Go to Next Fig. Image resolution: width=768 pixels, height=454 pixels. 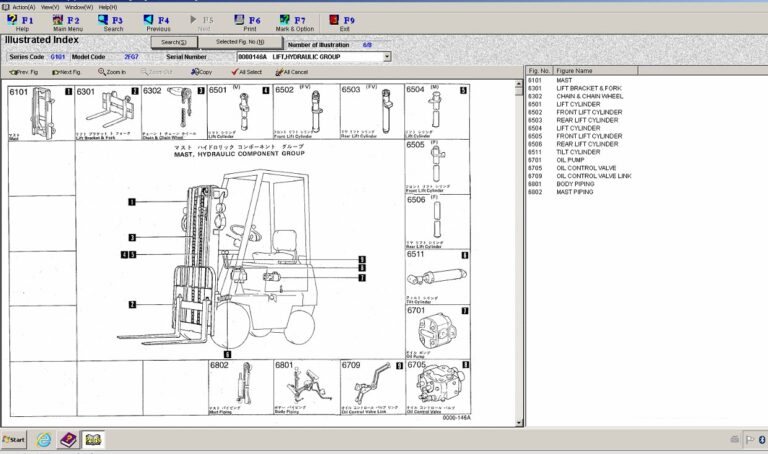point(67,72)
